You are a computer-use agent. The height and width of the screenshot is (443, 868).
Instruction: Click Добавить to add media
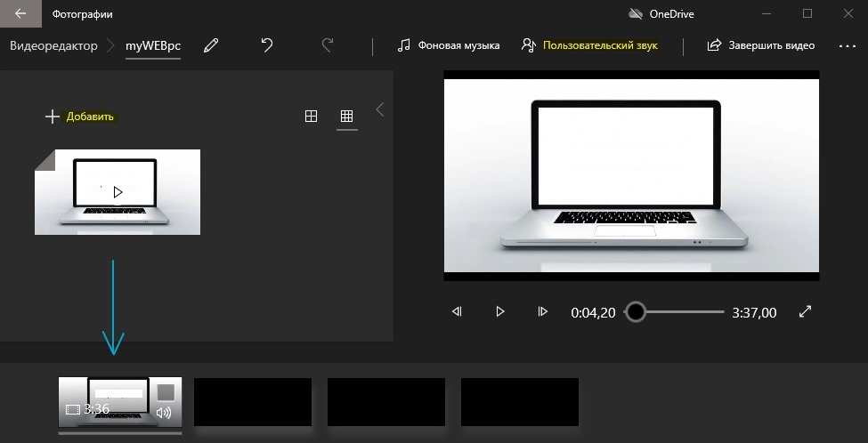point(80,117)
